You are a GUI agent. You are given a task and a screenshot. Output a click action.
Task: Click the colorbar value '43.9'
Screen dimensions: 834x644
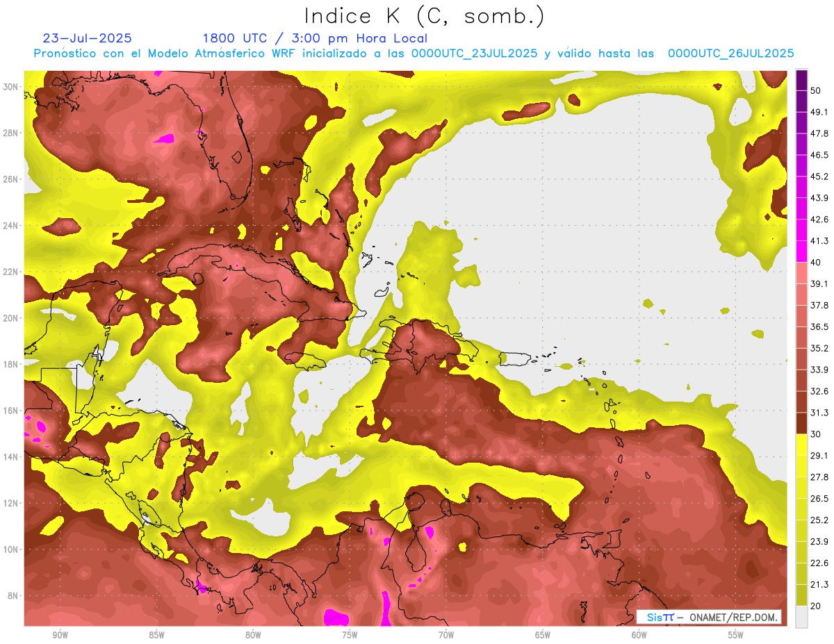[819, 198]
